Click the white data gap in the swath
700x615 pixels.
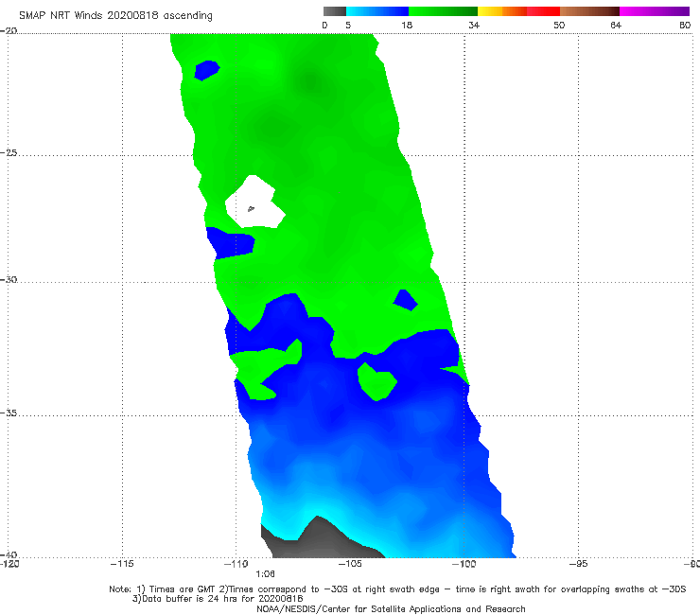[x=254, y=202]
